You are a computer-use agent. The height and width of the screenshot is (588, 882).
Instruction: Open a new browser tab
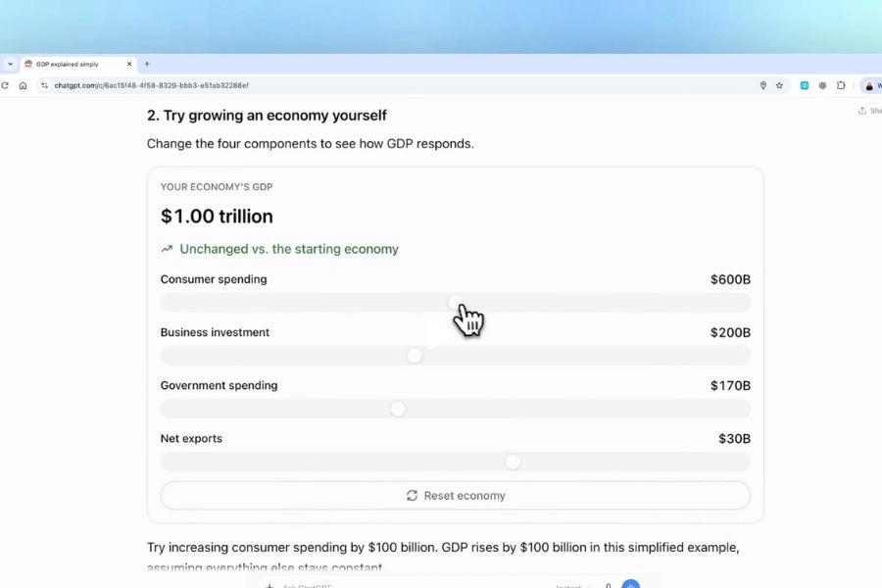click(x=147, y=64)
